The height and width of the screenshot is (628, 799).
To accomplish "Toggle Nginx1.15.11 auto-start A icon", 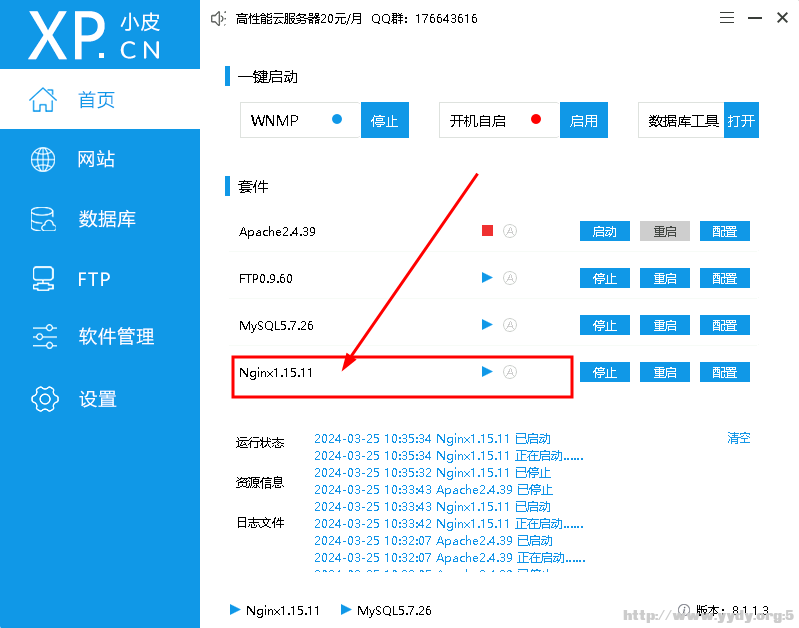I will [510, 372].
